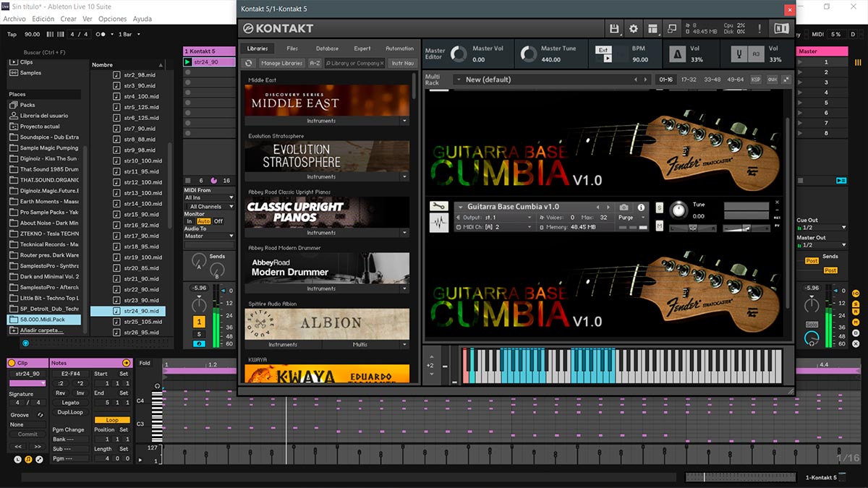Open Kontakt save/load files menu

click(615, 28)
